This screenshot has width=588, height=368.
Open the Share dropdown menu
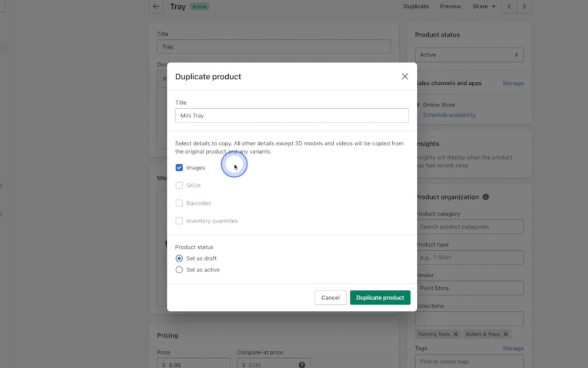[x=483, y=6]
